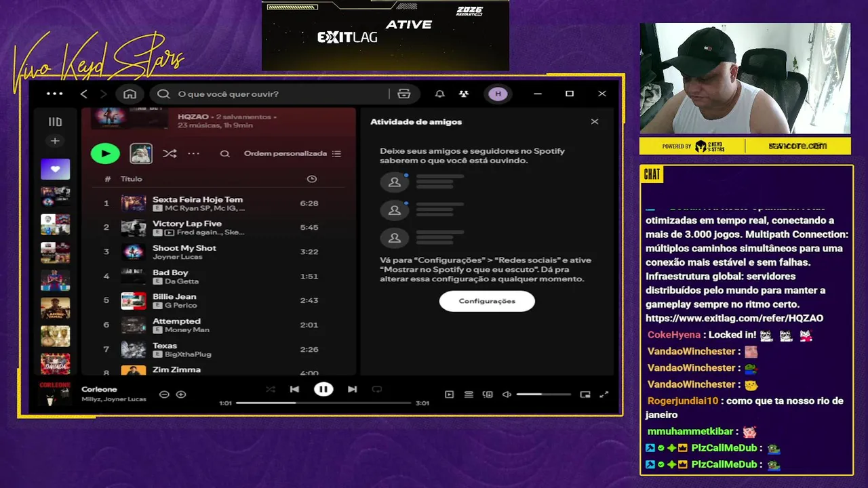Open the Spotify Home page

point(130,94)
